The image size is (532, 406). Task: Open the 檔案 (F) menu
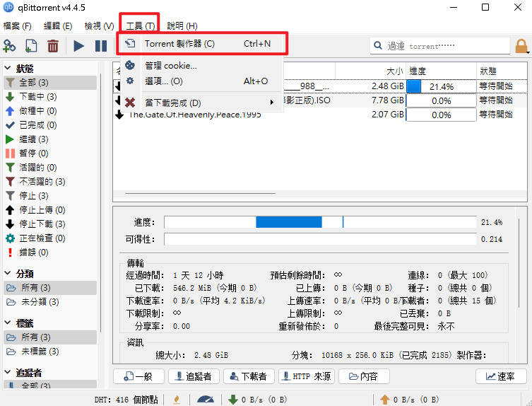point(17,26)
